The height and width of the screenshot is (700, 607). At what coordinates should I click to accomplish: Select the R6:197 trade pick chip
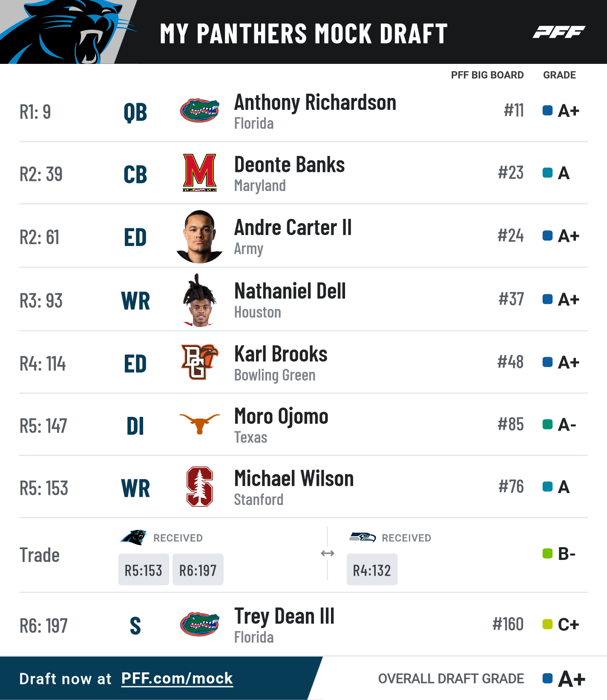(x=198, y=570)
